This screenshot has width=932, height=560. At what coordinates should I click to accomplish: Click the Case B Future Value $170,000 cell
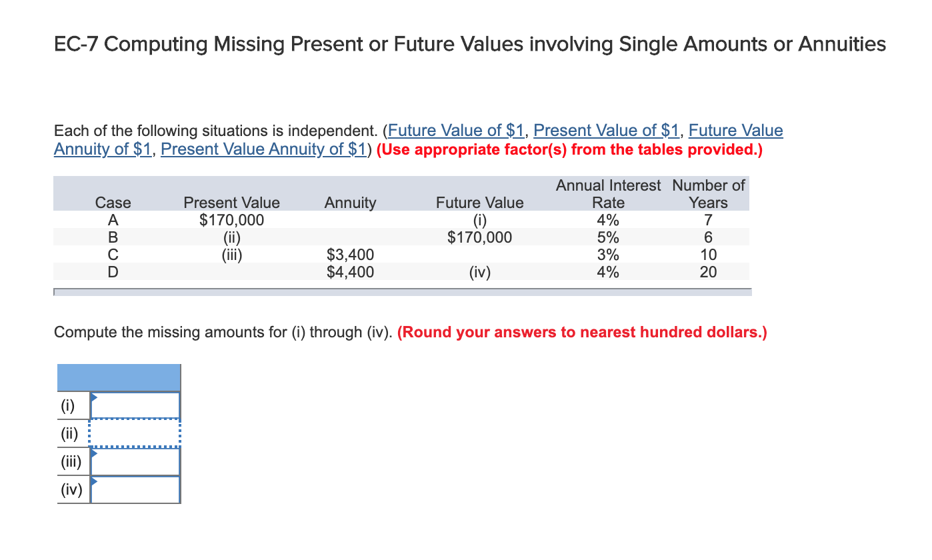[x=480, y=237]
